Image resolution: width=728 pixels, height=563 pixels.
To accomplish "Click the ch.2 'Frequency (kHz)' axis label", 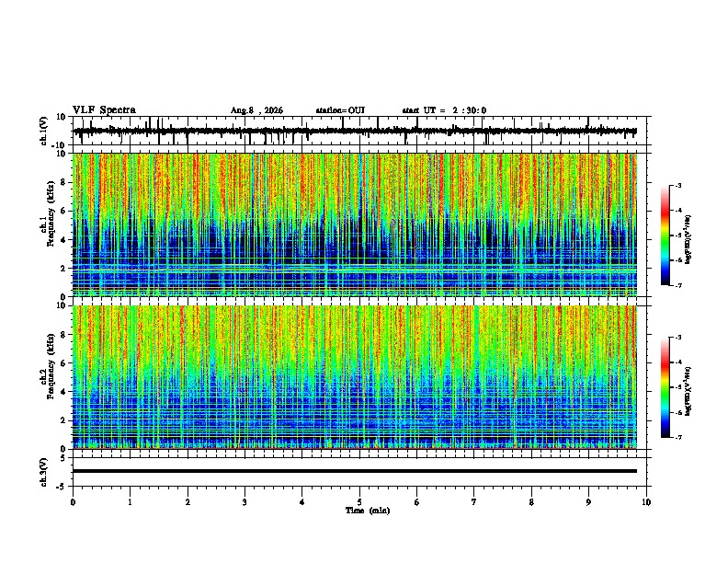I will point(51,366).
